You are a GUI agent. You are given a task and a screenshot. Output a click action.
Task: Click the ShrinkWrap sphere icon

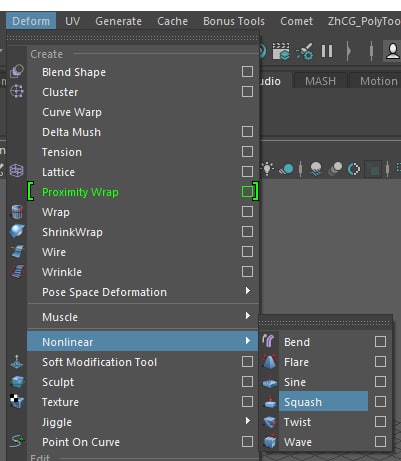click(x=17, y=231)
